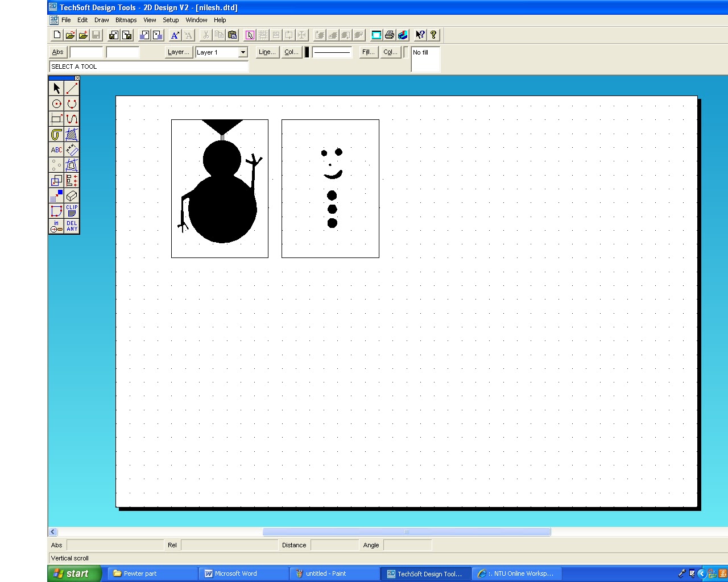Open the Bitmaps menu
Screen dimensions: 728x582
(x=126, y=20)
